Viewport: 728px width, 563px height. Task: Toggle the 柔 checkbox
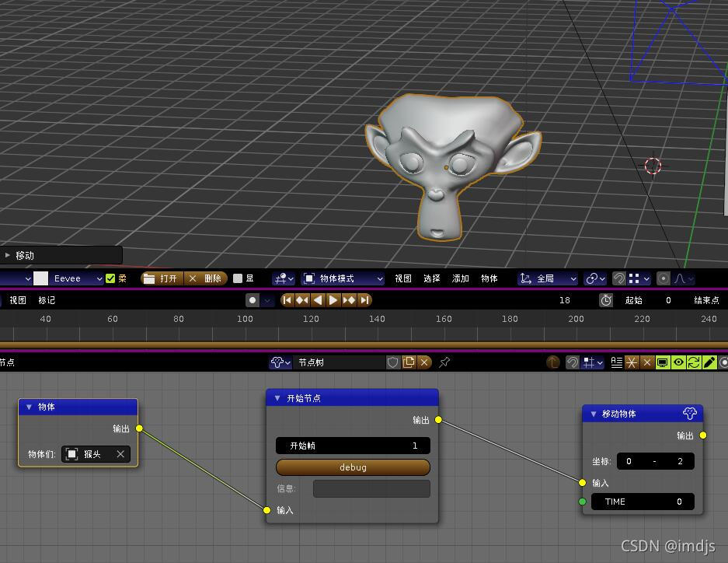click(110, 278)
